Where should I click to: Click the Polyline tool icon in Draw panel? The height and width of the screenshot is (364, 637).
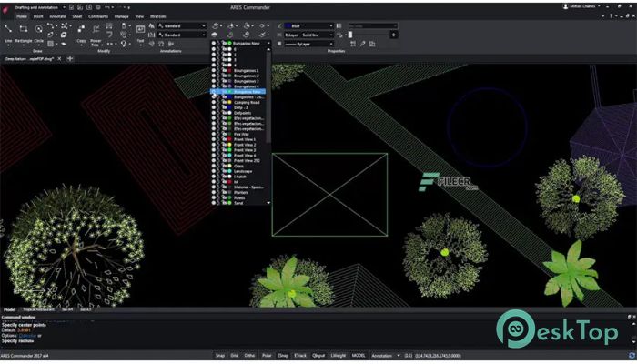[51, 26]
